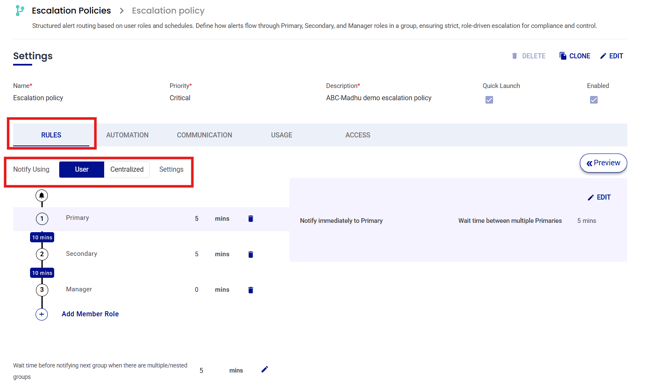Click the plus circle icon to add role

pyautogui.click(x=41, y=314)
